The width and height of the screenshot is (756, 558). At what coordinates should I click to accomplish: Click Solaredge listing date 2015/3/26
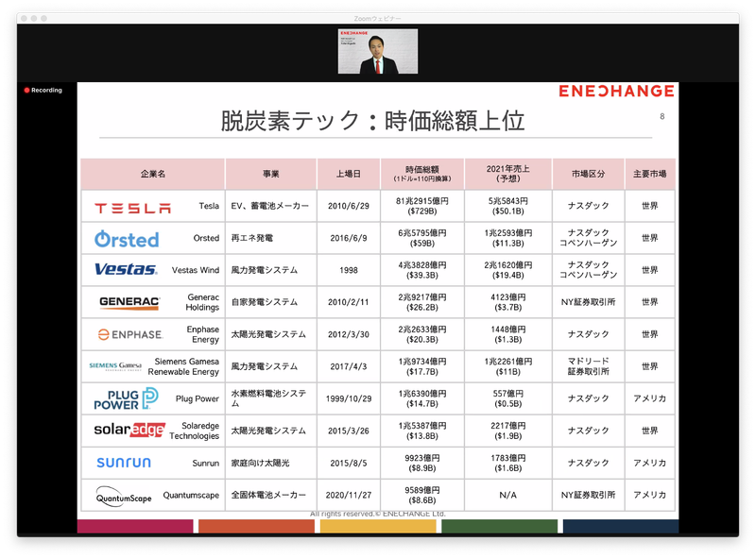[x=349, y=431]
